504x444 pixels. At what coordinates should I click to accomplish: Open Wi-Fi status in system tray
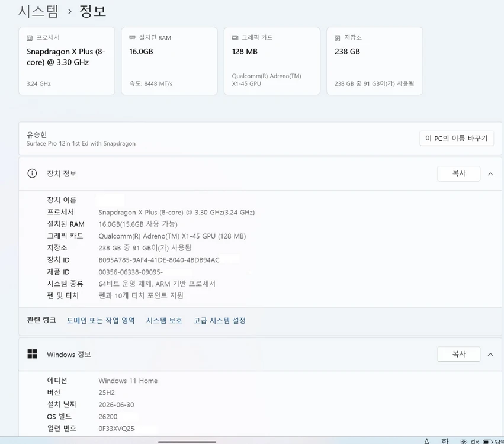(x=463, y=442)
